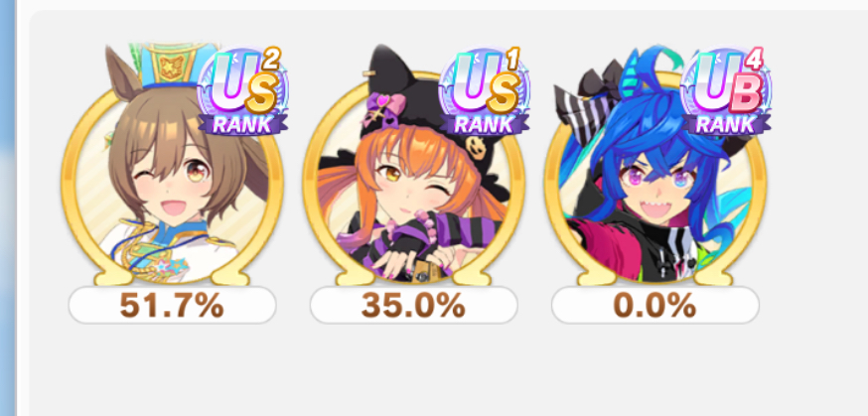The width and height of the screenshot is (868, 416).
Task: Click the 35.0% percentage label
Action: click(x=413, y=306)
